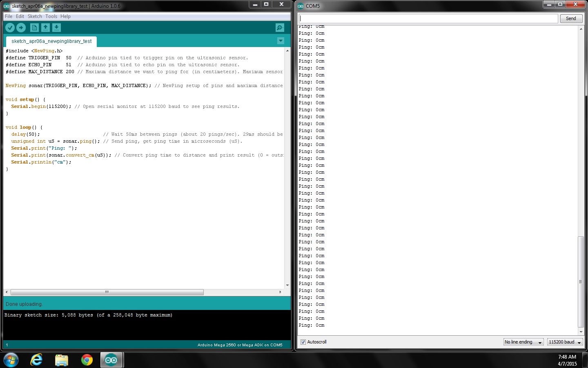Click the 'Arduino Mega 2560 or Mega ADK on COM5' status text
Viewport: 588px width, 368px height.
[x=240, y=345]
